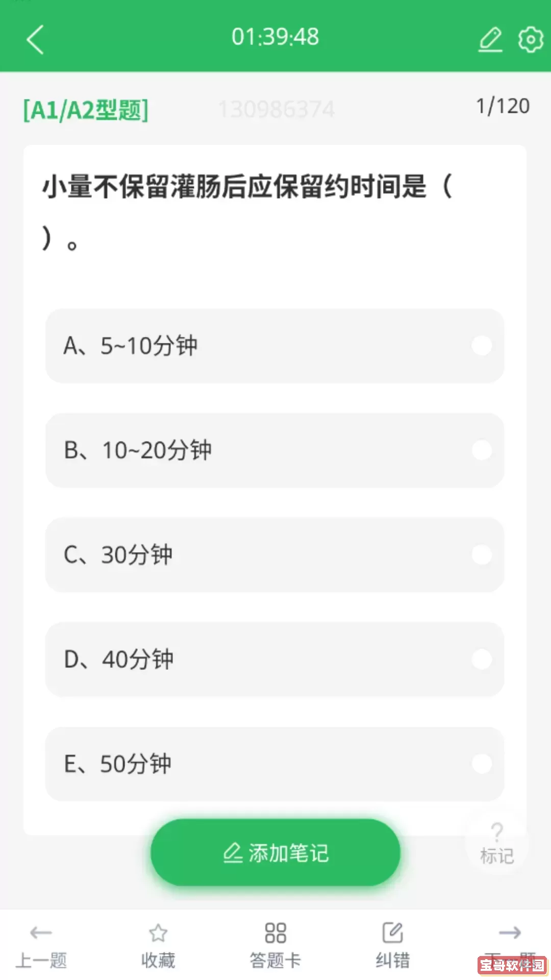Open the pencil edit icon in header
This screenshot has height=980, width=551.
click(x=490, y=39)
